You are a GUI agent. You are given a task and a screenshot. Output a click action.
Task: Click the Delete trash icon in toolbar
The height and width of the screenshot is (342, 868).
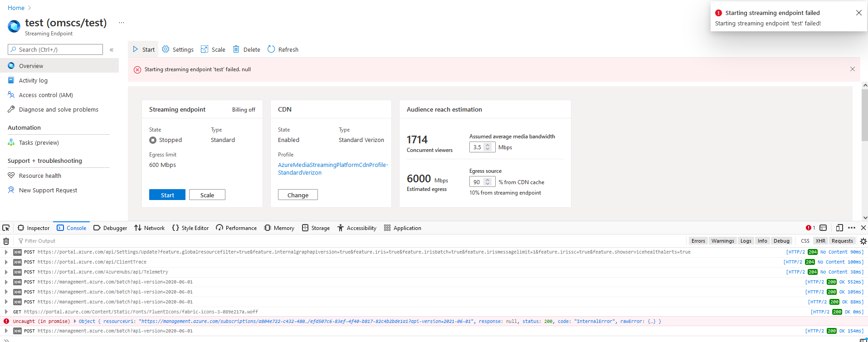(x=236, y=49)
